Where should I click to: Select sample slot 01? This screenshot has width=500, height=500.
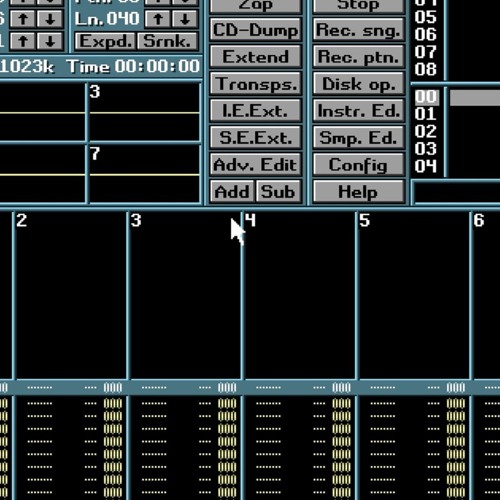(x=426, y=114)
